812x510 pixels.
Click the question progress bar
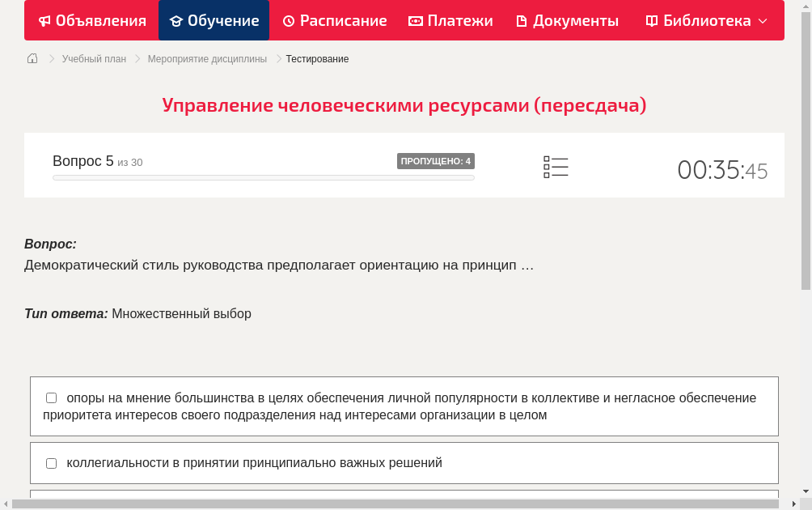[x=263, y=177]
